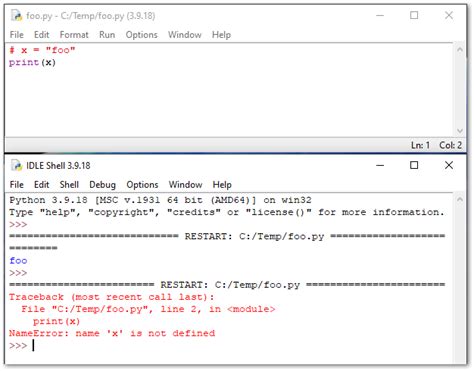The height and width of the screenshot is (371, 474).
Task: Open Run menu in foo.py editor
Action: (x=107, y=35)
